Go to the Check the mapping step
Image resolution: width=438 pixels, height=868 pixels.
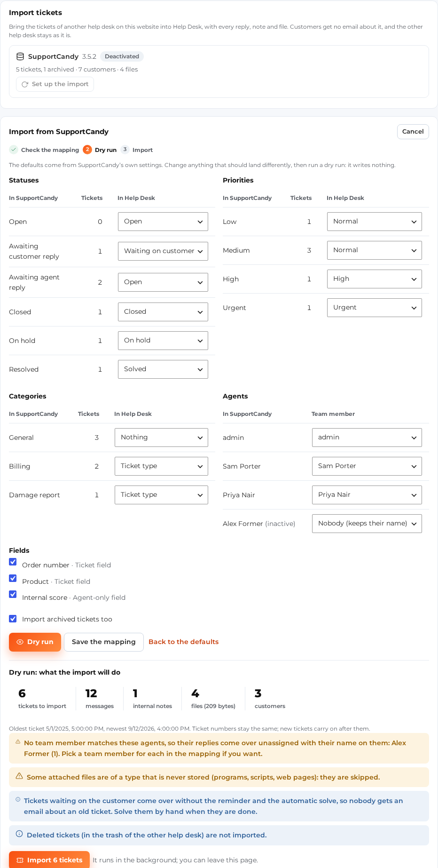pos(44,150)
